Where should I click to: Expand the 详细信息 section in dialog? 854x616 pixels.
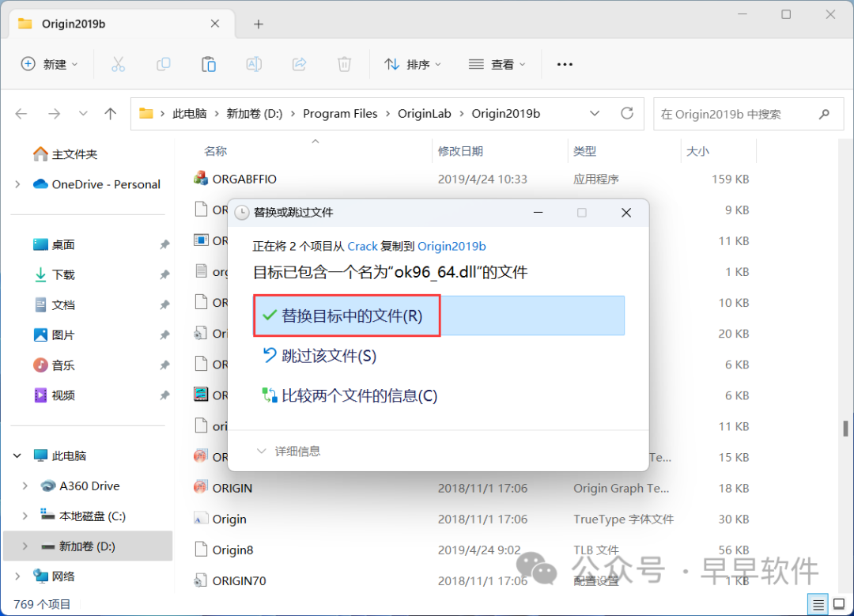point(289,451)
